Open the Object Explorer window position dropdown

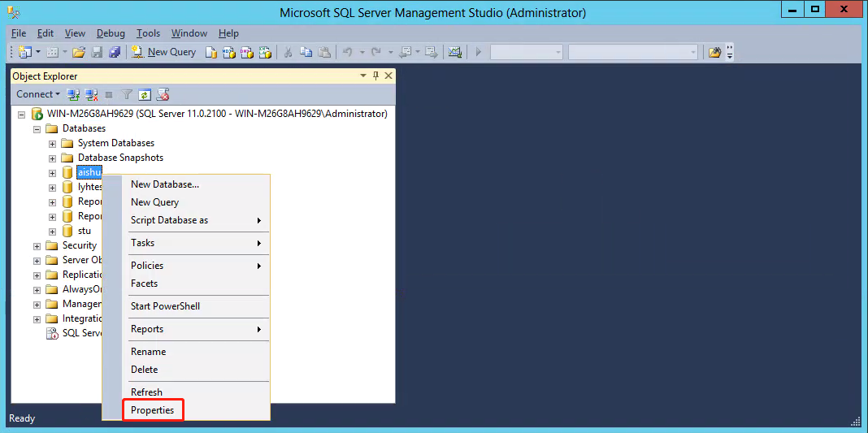363,76
